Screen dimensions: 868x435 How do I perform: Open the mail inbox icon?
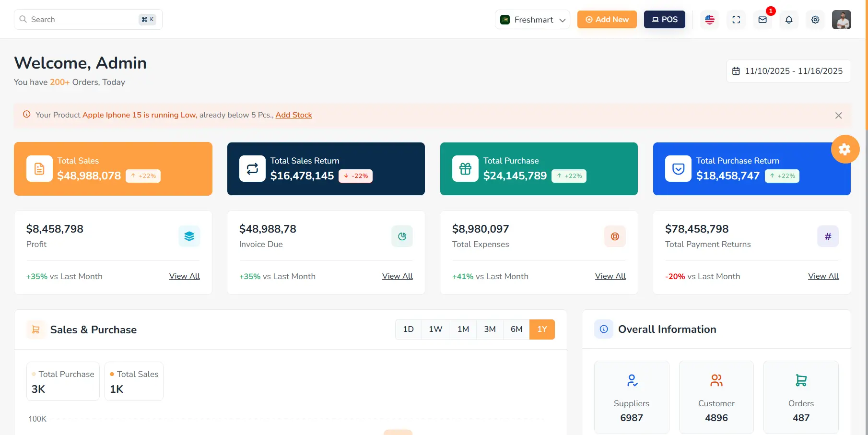[762, 20]
